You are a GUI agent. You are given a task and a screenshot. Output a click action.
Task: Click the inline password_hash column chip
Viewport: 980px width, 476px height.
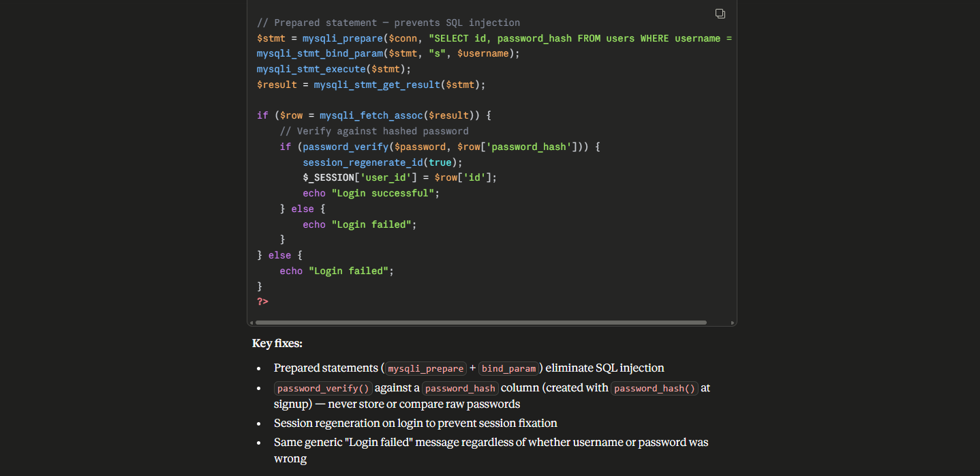pyautogui.click(x=460, y=388)
